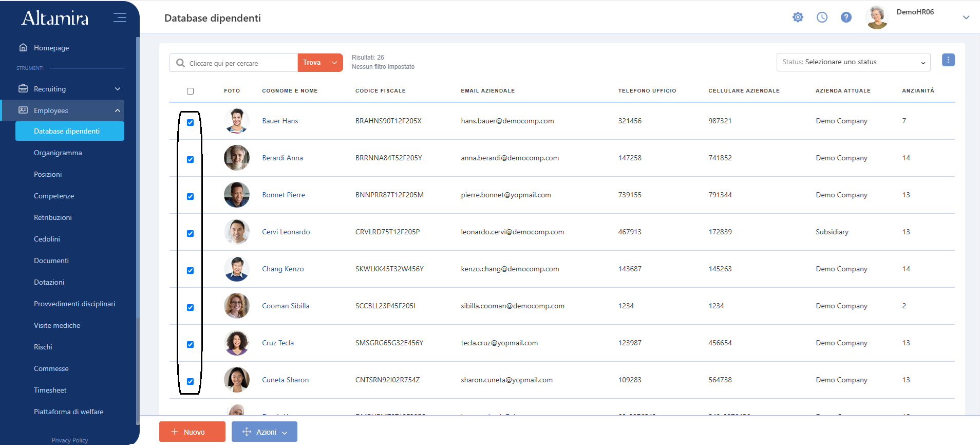Viewport: 980px width, 445px height.
Task: Click the Nuovo button
Action: click(x=192, y=432)
